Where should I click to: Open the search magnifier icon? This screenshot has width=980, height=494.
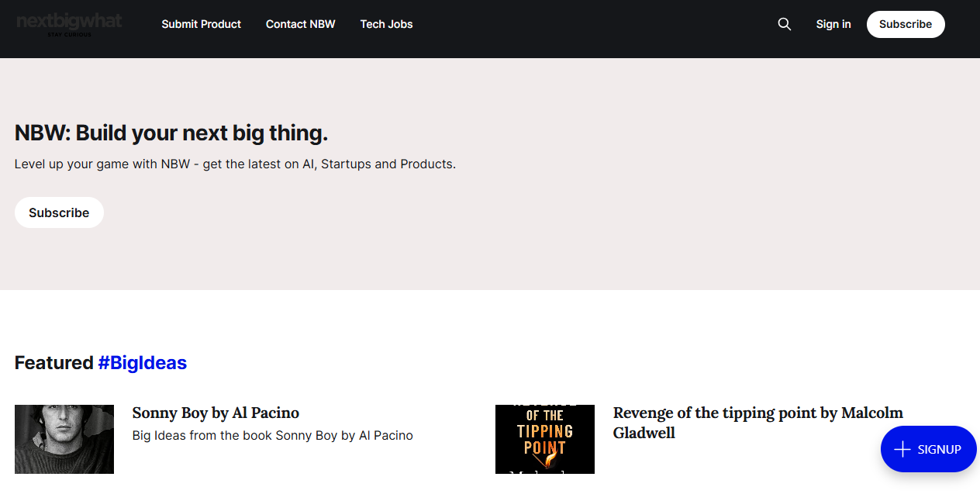click(785, 24)
